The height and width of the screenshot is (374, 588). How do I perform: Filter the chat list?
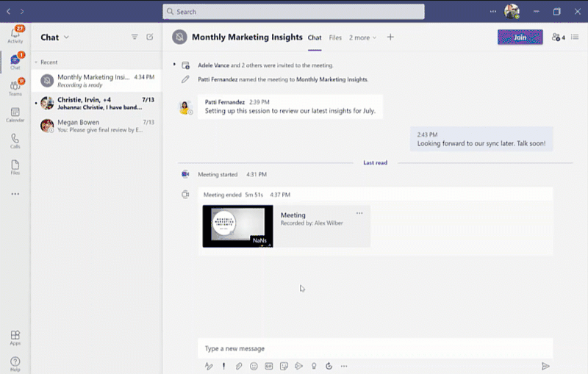tap(135, 37)
